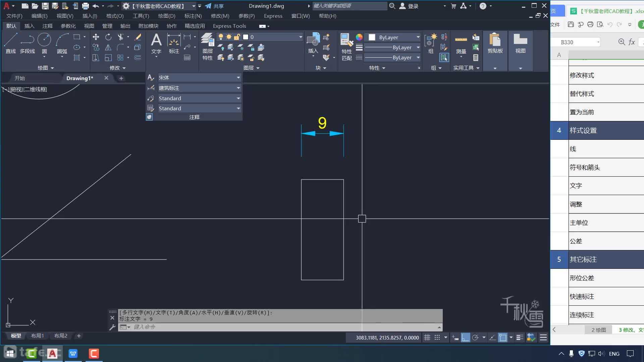
Task: Toggle object snap tracking
Action: click(492, 338)
